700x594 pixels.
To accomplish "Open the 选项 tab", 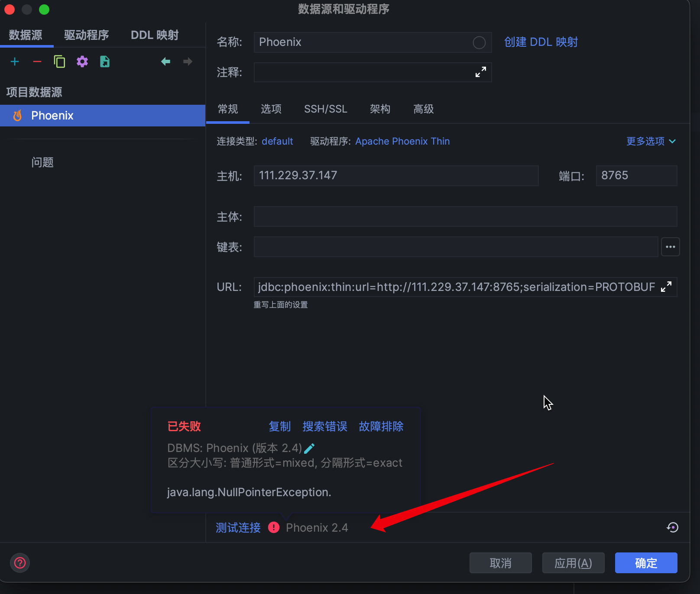I will 271,109.
